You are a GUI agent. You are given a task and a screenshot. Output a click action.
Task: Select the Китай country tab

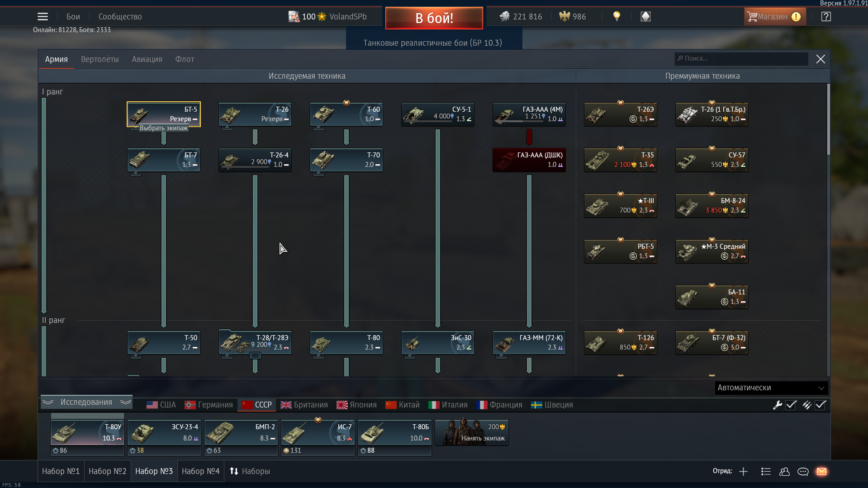pyautogui.click(x=403, y=405)
